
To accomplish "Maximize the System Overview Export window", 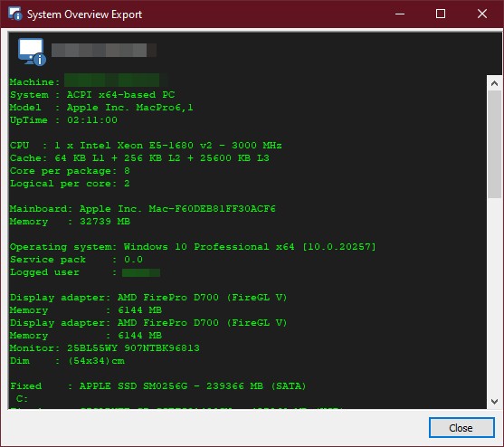I will point(441,14).
